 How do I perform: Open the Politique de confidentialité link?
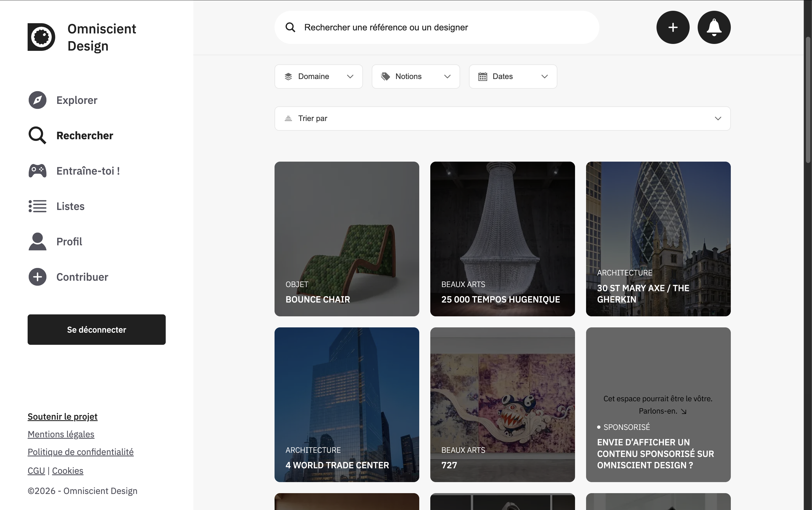tap(81, 452)
